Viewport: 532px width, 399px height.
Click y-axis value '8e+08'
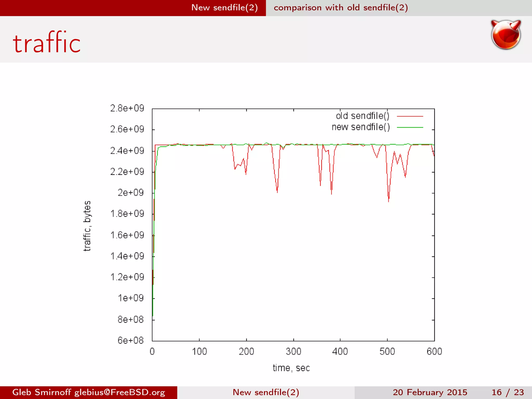pos(131,320)
